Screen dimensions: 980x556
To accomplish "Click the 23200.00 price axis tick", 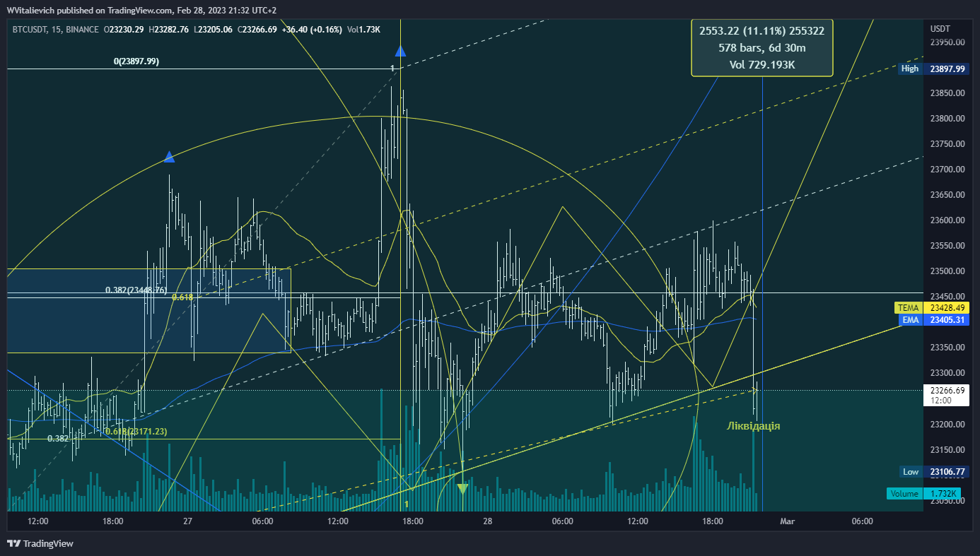I will (x=947, y=425).
